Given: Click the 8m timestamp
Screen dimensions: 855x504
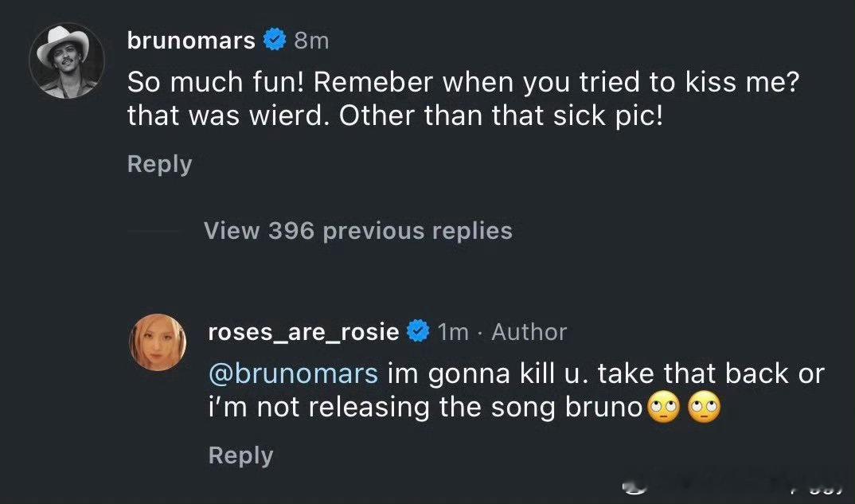Looking at the screenshot, I should click(x=311, y=41).
